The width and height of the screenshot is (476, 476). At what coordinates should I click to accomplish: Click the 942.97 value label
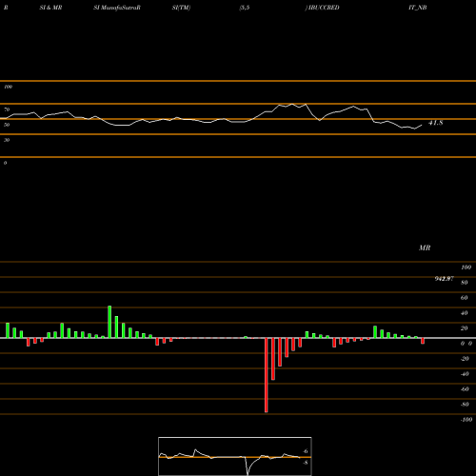[x=445, y=279]
